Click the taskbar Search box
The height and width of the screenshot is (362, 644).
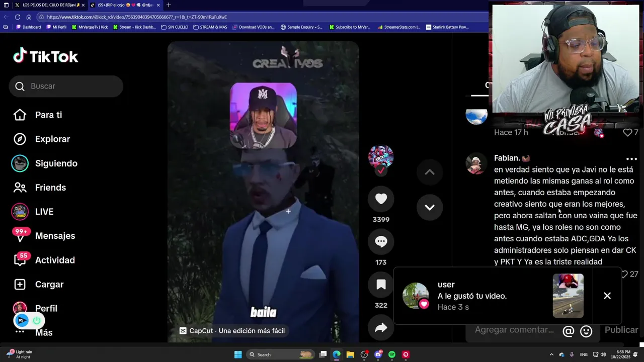pyautogui.click(x=281, y=354)
